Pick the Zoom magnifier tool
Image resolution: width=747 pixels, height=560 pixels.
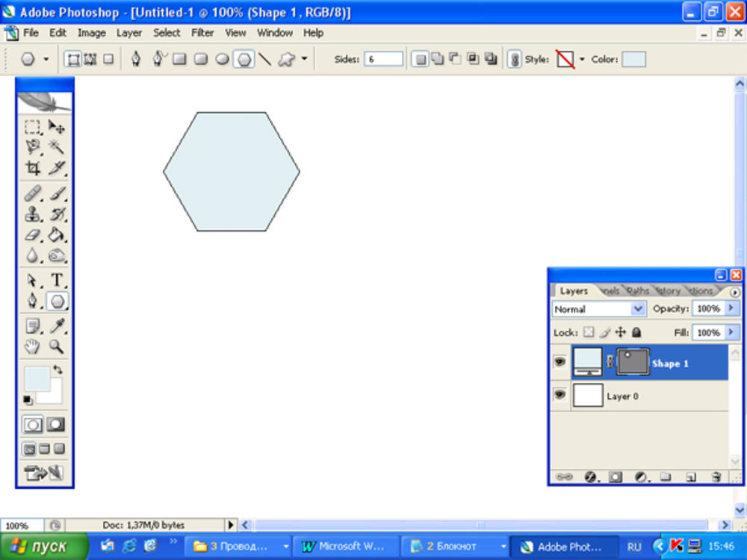(57, 346)
